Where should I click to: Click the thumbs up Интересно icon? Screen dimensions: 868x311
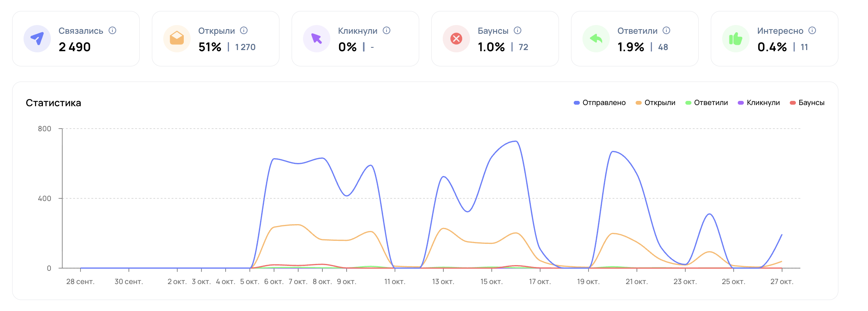(736, 39)
